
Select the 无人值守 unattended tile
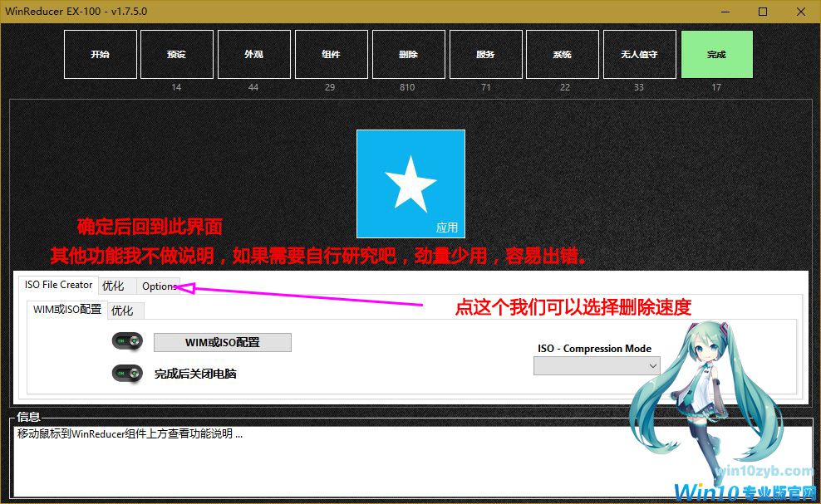[639, 55]
